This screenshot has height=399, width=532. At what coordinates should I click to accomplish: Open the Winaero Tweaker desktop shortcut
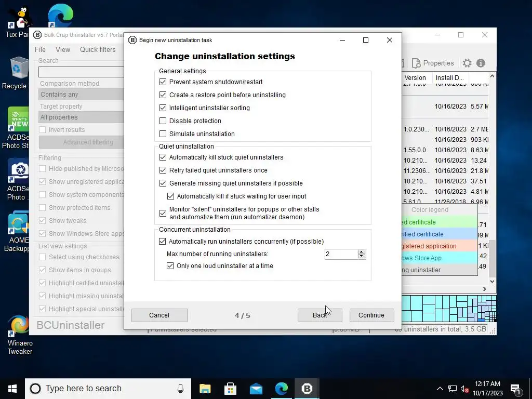pyautogui.click(x=20, y=335)
